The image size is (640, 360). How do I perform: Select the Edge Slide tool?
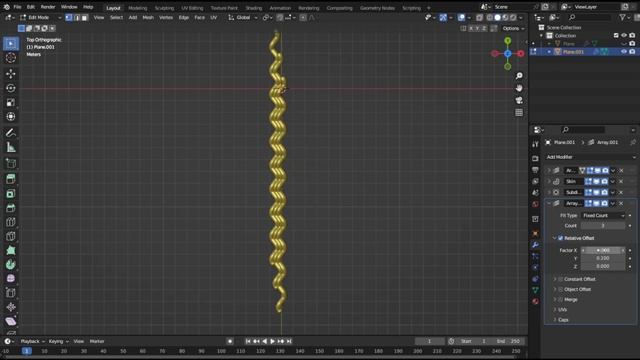pos(11,293)
